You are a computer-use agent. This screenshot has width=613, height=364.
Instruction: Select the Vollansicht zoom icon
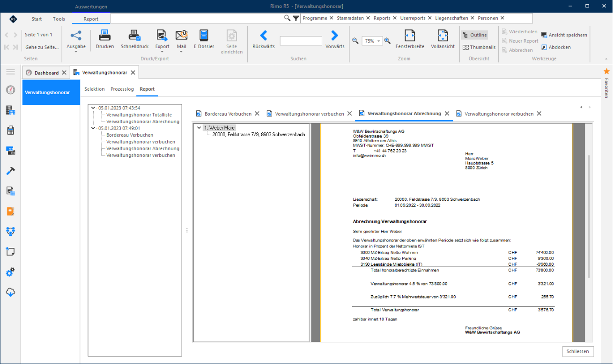point(443,36)
